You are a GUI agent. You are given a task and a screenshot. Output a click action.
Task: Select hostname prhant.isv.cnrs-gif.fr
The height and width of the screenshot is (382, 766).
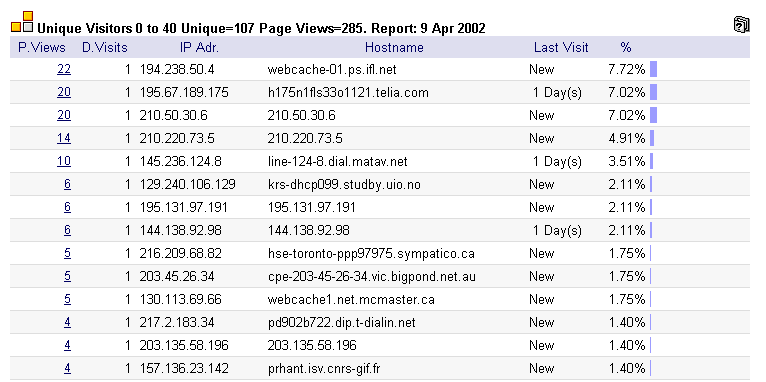pyautogui.click(x=324, y=368)
